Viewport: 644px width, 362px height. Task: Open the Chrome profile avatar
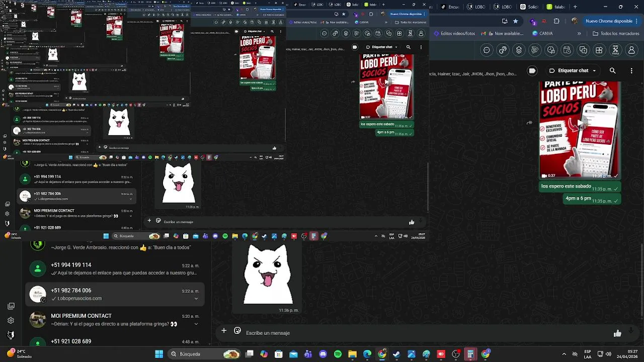(x=574, y=21)
